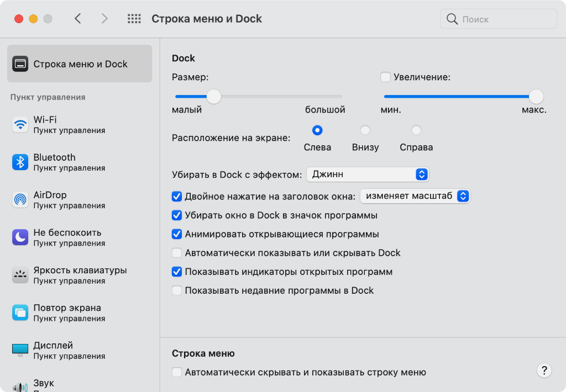The height and width of the screenshot is (392, 566).
Task: Open the AirDrop sidebar icon
Action: tap(20, 199)
